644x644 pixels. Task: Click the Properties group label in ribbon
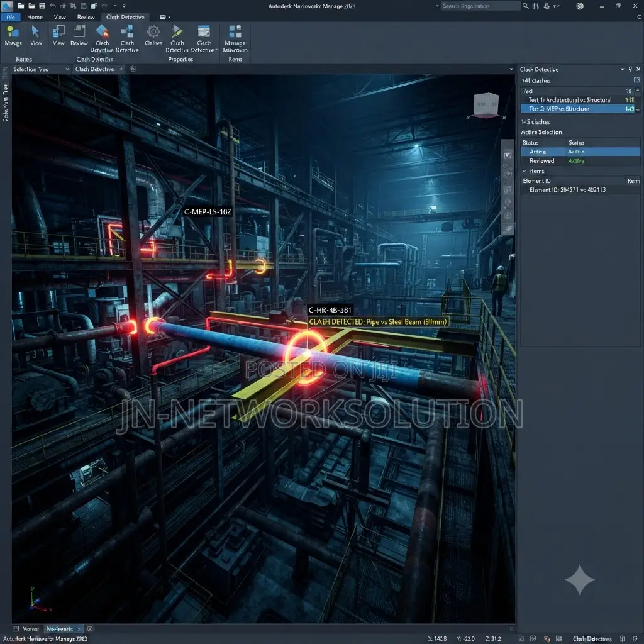tap(180, 59)
